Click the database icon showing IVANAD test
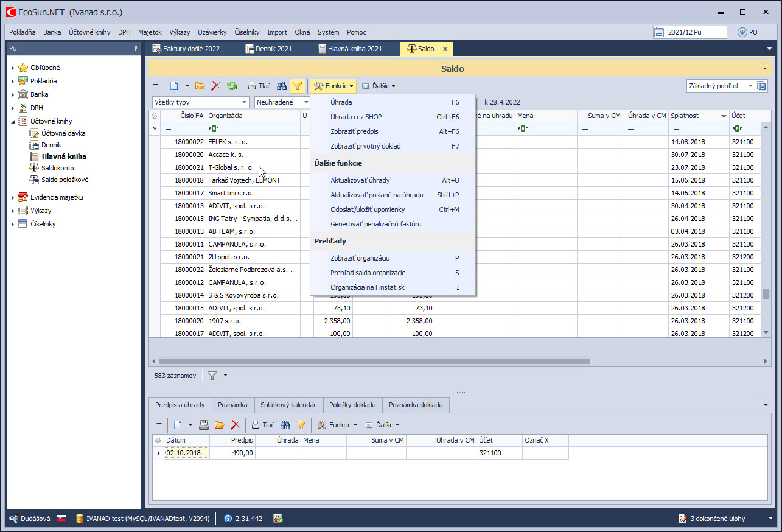782x532 pixels. pyautogui.click(x=79, y=518)
